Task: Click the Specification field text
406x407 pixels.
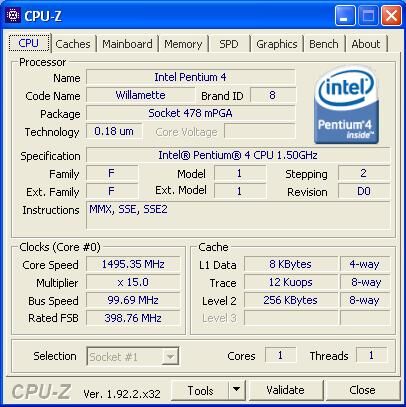Action: tap(238, 155)
